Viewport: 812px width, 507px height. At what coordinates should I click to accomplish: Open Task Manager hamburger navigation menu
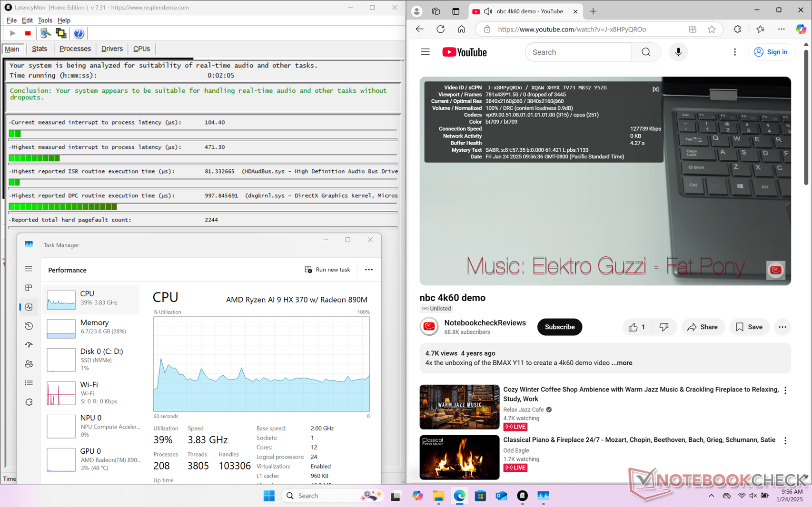point(29,269)
